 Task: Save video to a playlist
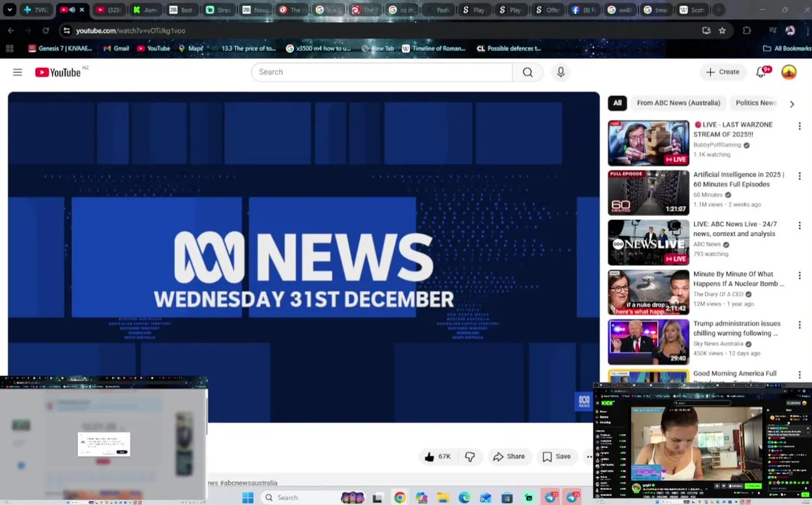pos(557,457)
